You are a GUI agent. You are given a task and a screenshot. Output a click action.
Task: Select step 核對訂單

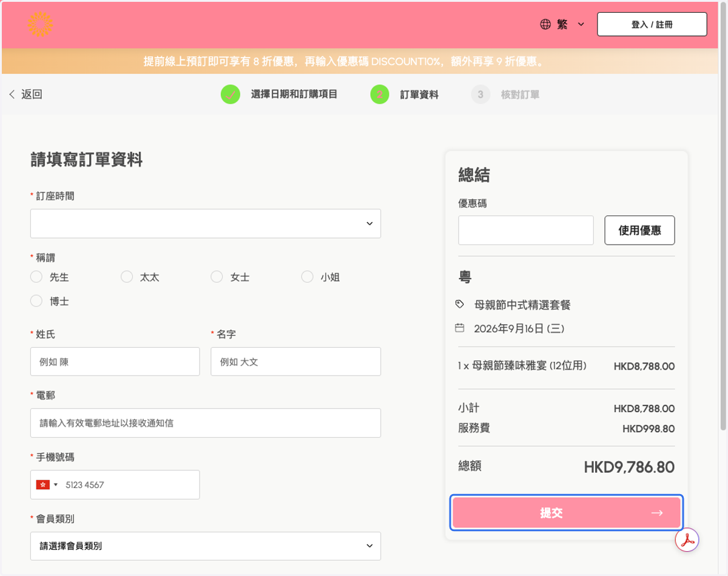point(520,95)
